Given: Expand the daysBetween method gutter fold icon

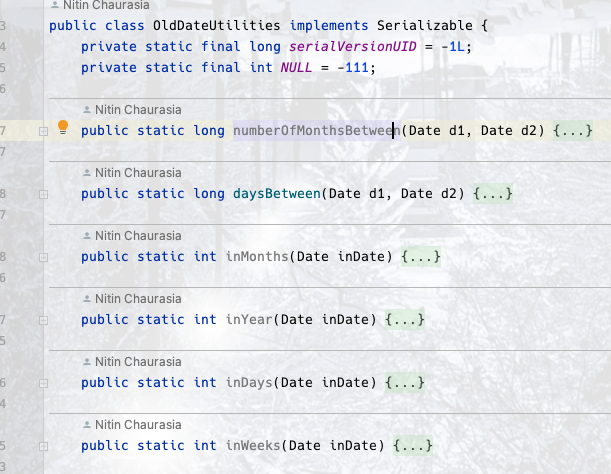Looking at the screenshot, I should pos(43,194).
